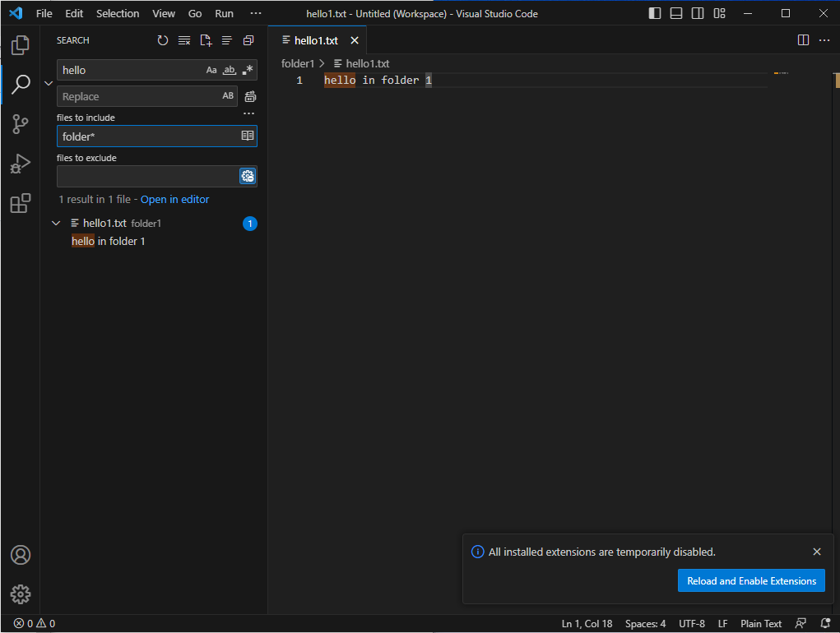This screenshot has width=840, height=633.
Task: Refresh the search results
Action: (x=162, y=39)
